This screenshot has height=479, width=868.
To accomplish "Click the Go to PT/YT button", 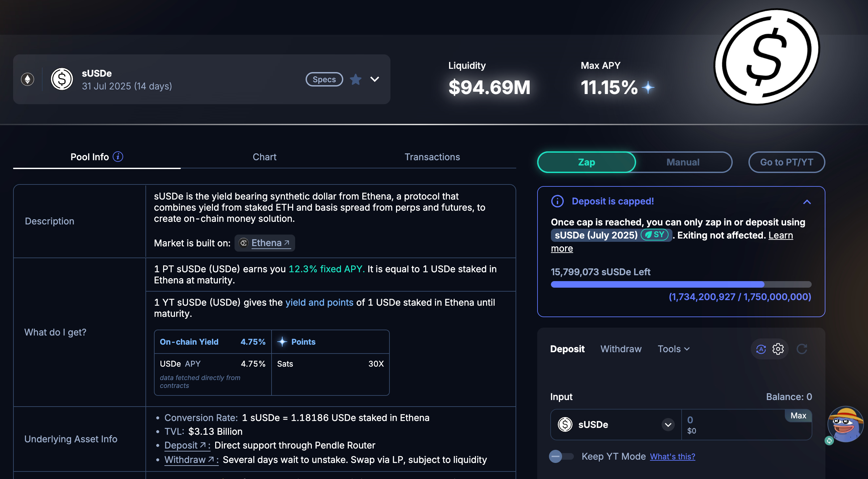I will point(786,162).
